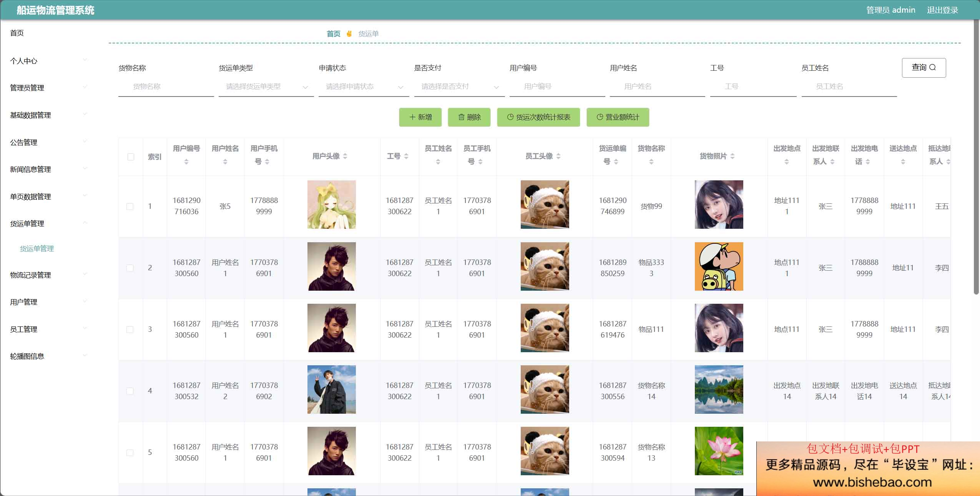Check the checkbox for row 4
Image resolution: width=980 pixels, height=496 pixels.
(130, 391)
